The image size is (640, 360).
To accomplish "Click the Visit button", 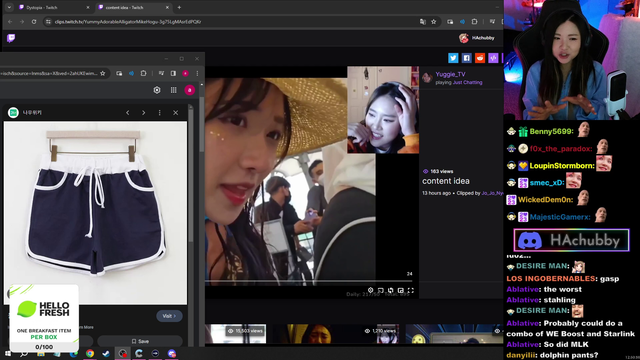I will (x=169, y=316).
